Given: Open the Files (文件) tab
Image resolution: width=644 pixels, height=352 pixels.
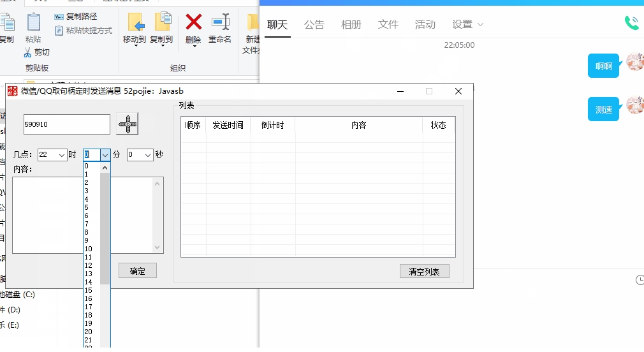Looking at the screenshot, I should click(388, 25).
